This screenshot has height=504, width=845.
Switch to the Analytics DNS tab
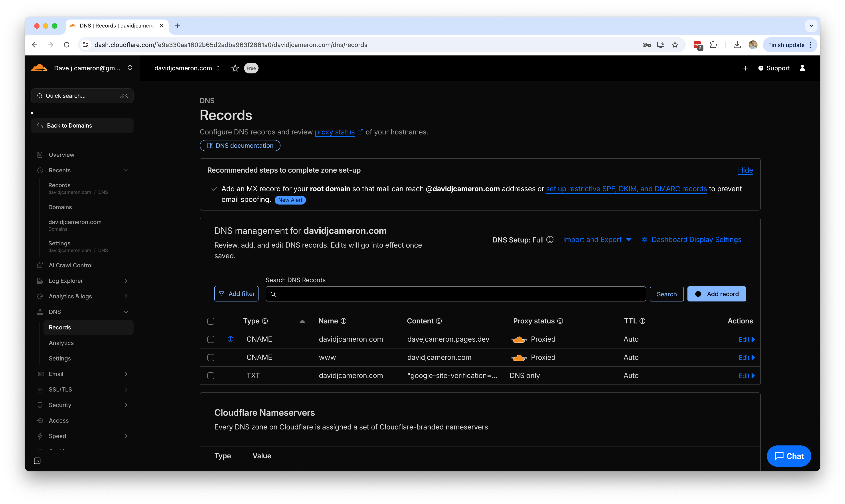[x=61, y=343]
